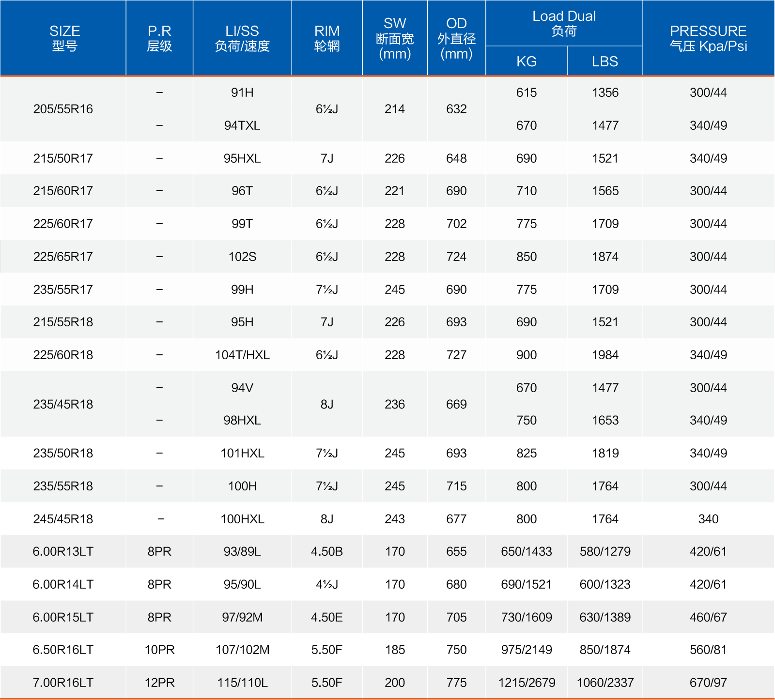Select the 104T/HXL load/speed cell
Viewport: 775px width, 700px height.
pyautogui.click(x=242, y=355)
